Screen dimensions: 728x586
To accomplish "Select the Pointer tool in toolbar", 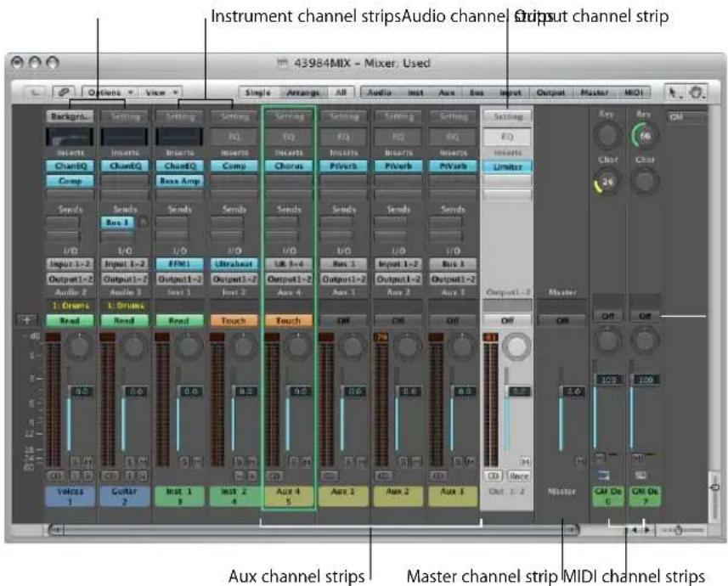I will (674, 93).
